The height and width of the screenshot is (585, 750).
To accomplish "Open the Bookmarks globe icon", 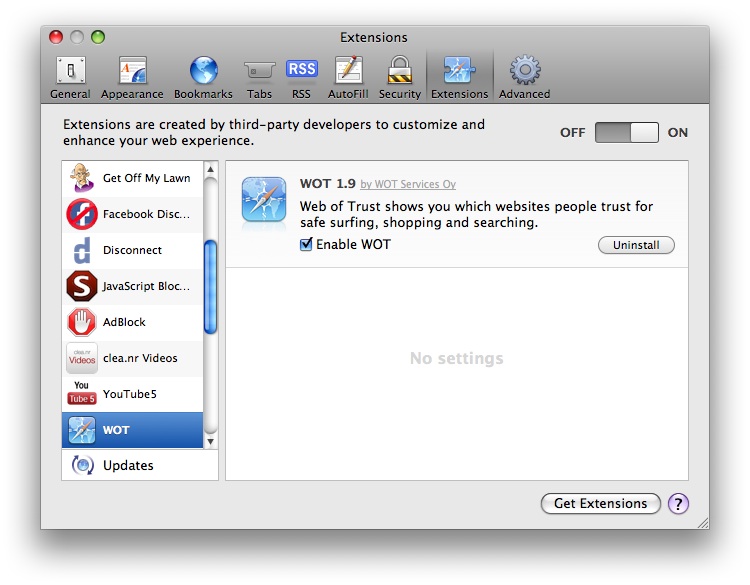I will (x=204, y=70).
